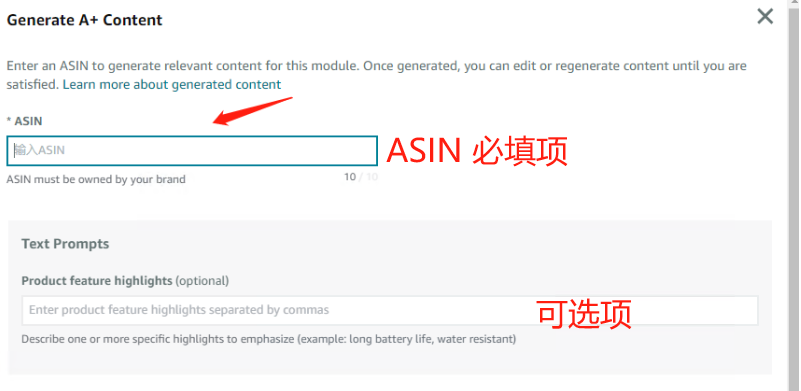Click the red 可选项 annotation text
This screenshot has width=801, height=391.
pos(584,313)
